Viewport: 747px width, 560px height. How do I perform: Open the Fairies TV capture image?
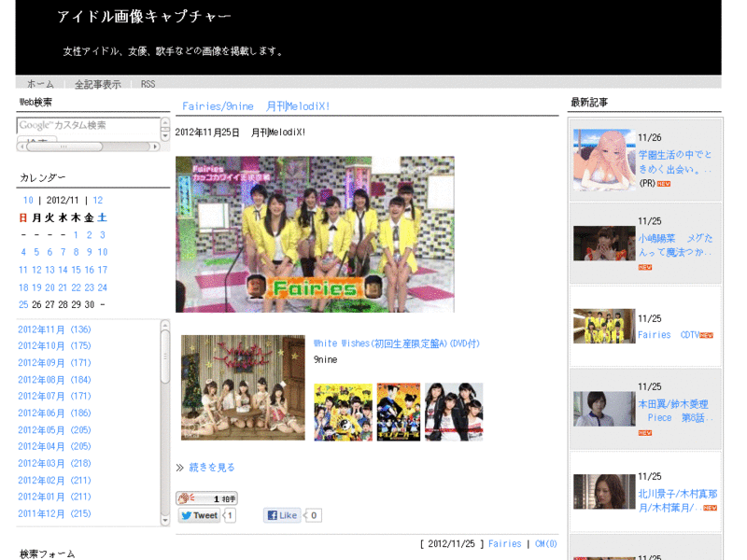(x=315, y=234)
